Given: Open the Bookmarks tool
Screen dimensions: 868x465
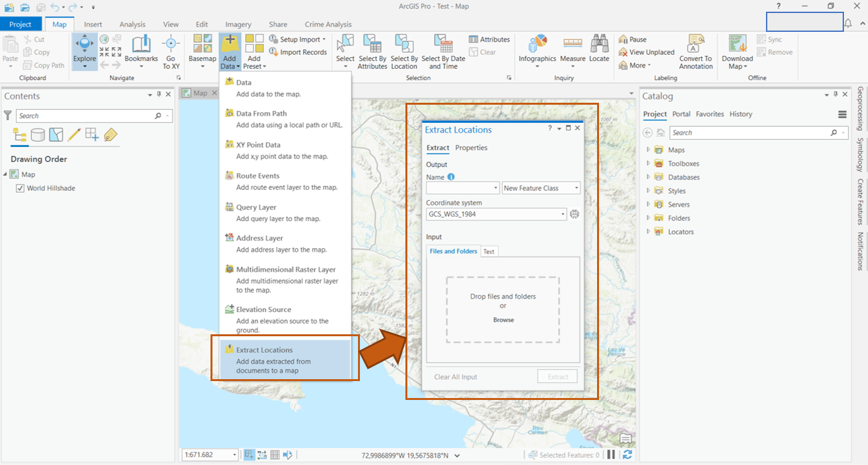Looking at the screenshot, I should (141, 51).
